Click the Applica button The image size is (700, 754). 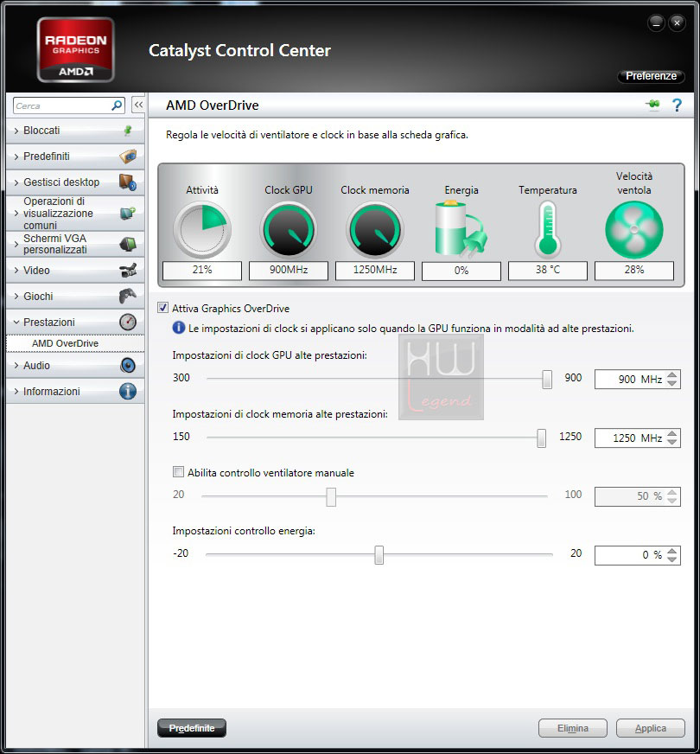[651, 728]
